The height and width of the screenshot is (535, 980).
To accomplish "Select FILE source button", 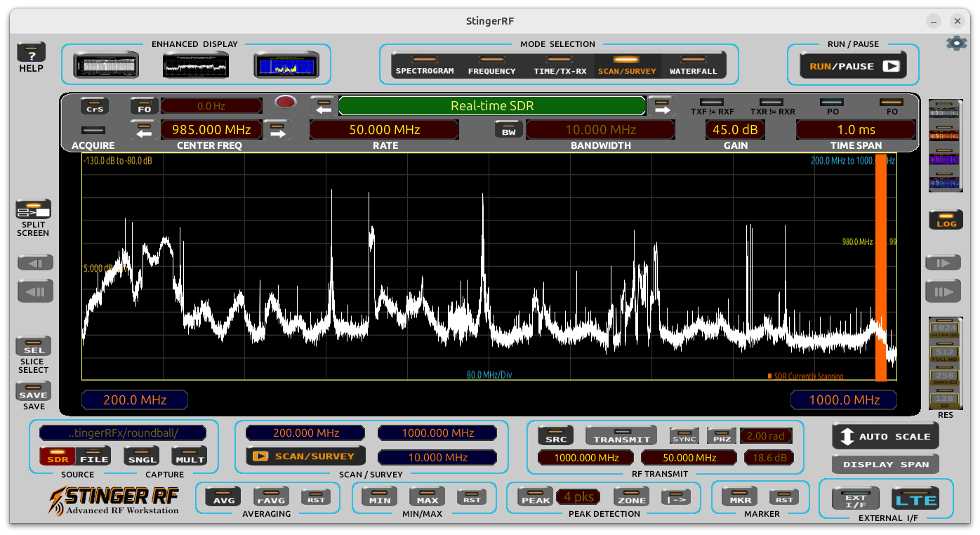I will coord(93,457).
